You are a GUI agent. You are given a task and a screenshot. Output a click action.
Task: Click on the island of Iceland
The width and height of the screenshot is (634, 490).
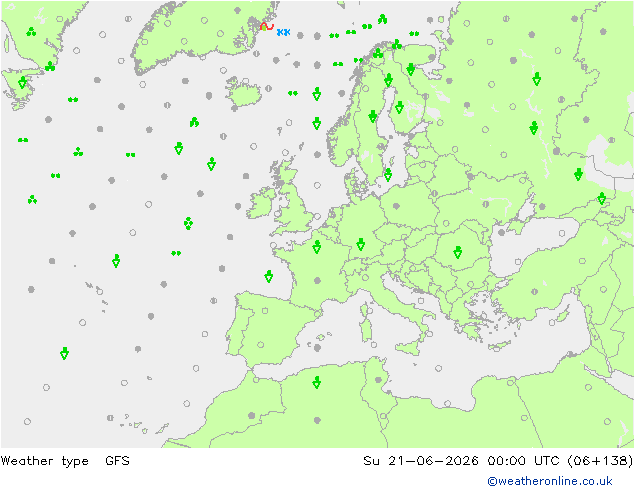point(243,93)
